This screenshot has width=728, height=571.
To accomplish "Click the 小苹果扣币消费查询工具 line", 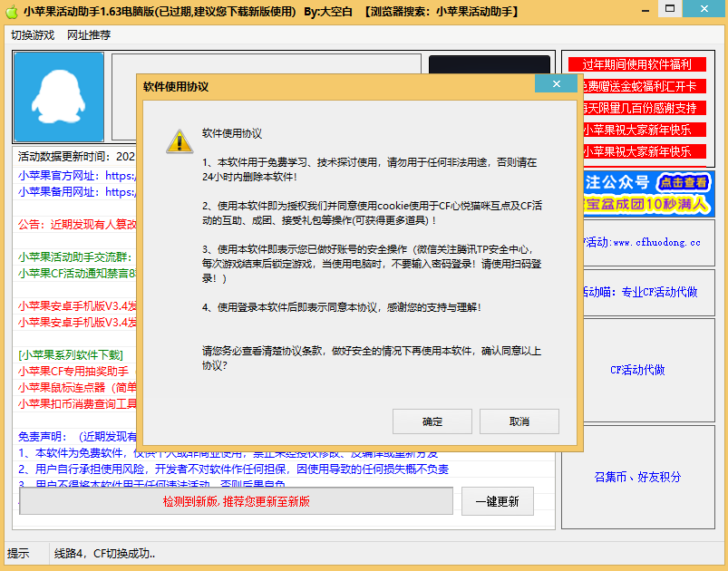I will pos(77,404).
